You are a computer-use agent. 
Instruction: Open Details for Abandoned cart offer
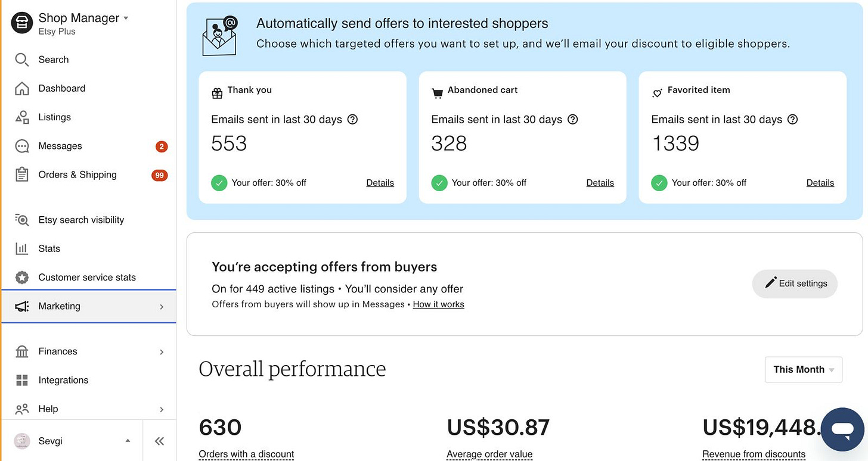pos(600,183)
